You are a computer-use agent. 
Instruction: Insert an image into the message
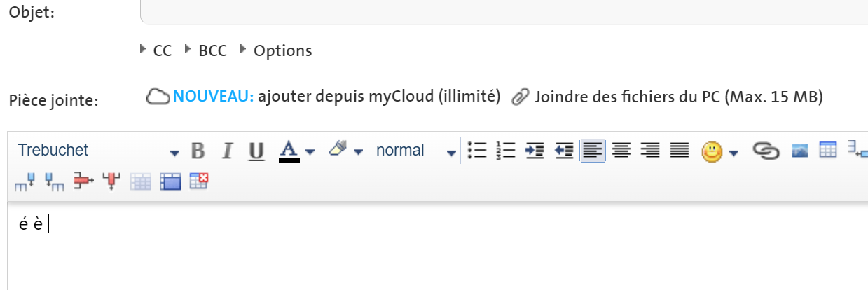click(x=800, y=151)
